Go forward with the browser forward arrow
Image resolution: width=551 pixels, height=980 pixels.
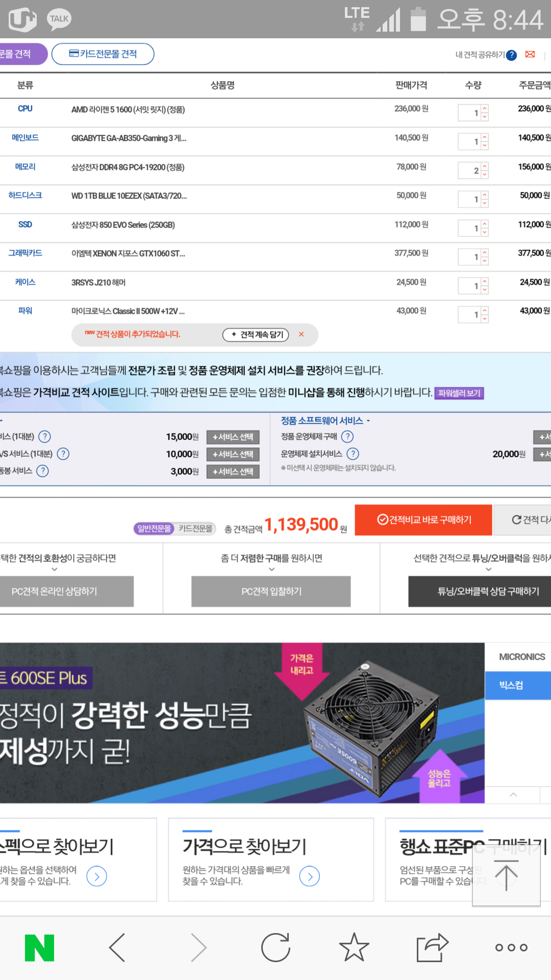198,948
